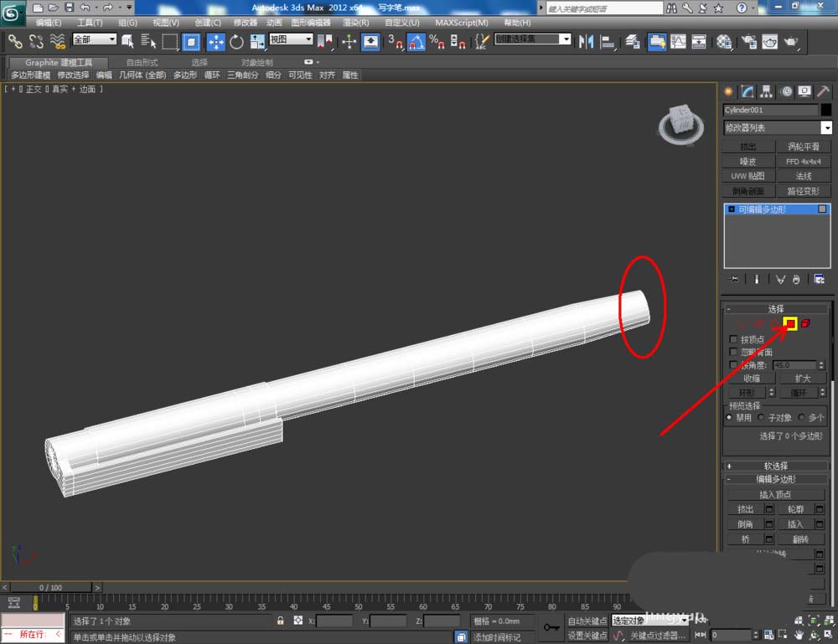Toggle Window/Crossing selection mode
This screenshot has height=644, width=838.
(x=191, y=41)
